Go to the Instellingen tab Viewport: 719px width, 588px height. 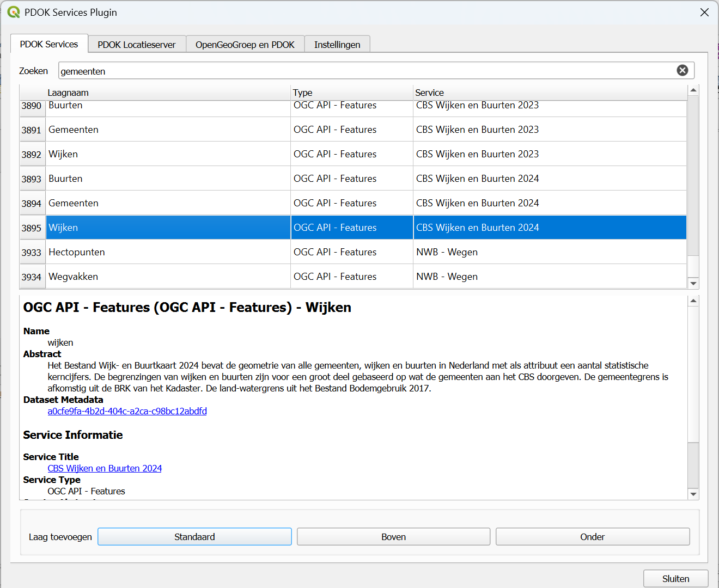[337, 45]
